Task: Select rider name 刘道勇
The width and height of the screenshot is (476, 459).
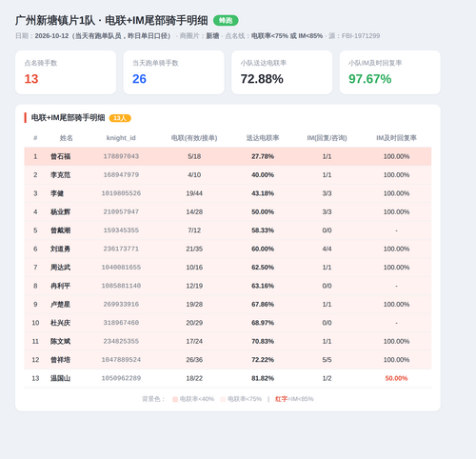Action: coord(60,249)
